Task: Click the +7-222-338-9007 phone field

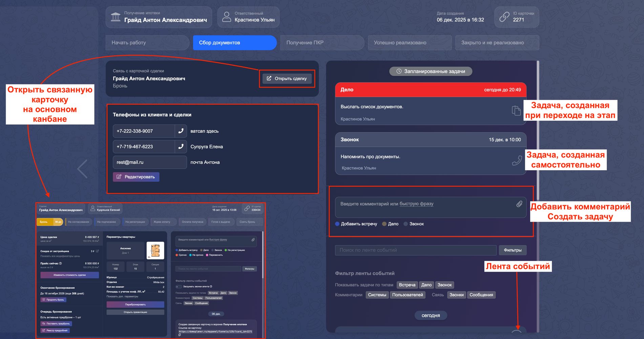Action: [x=144, y=131]
